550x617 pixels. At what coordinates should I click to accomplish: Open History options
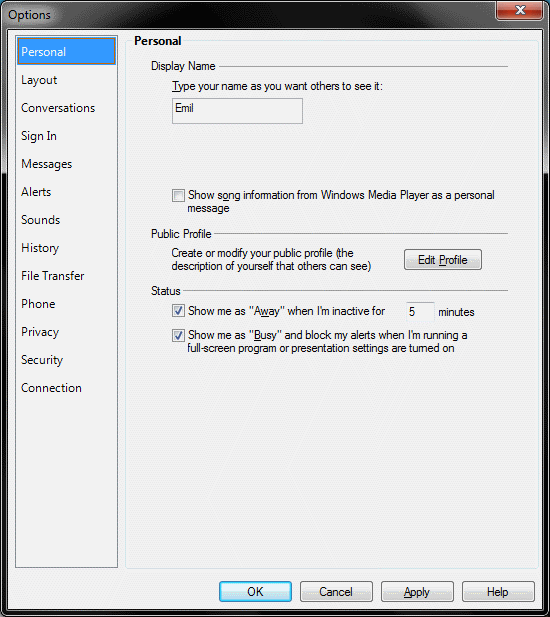pyautogui.click(x=40, y=248)
